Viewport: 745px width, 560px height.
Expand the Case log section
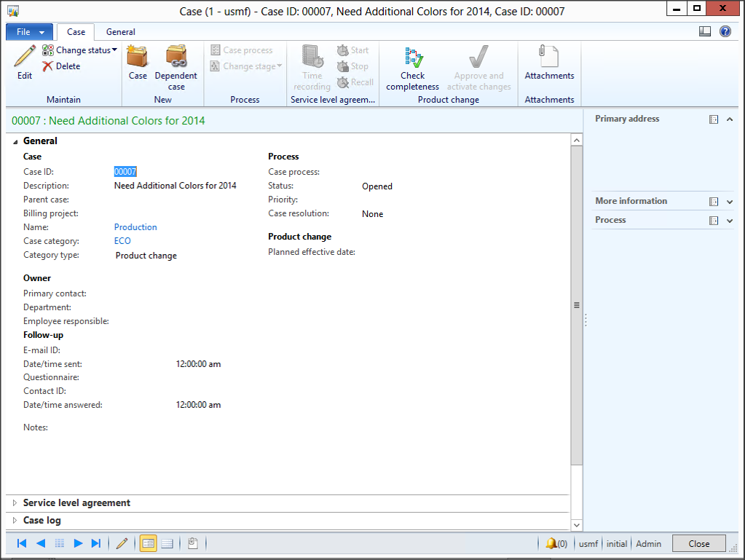[42, 520]
